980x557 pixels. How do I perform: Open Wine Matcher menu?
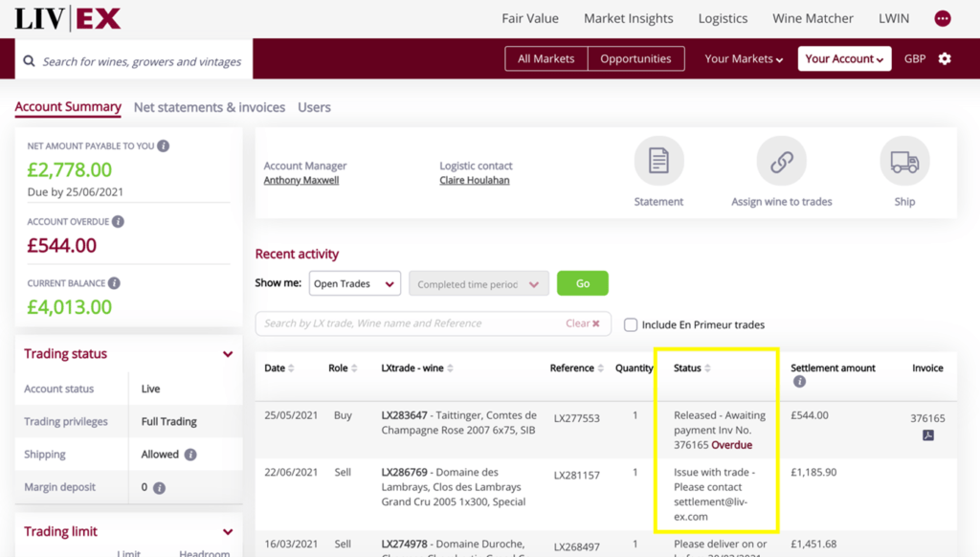point(813,18)
